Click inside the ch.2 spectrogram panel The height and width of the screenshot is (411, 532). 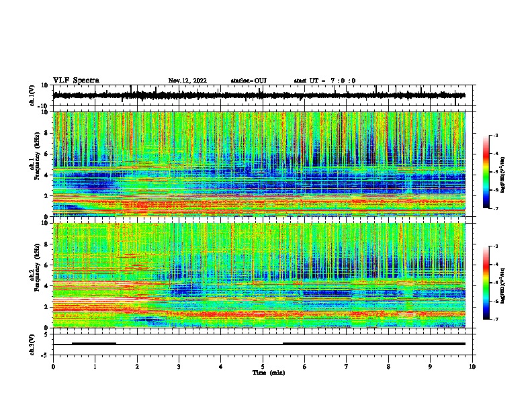tap(259, 275)
